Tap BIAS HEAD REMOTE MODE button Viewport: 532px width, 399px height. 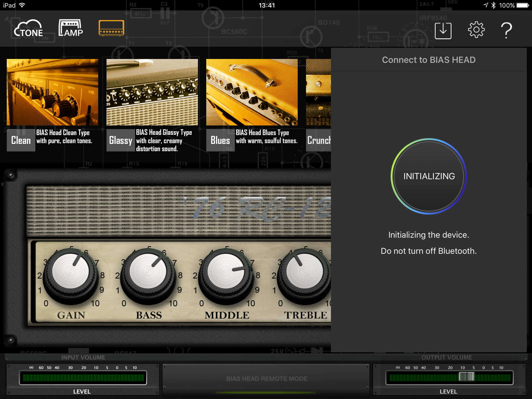[x=267, y=379]
